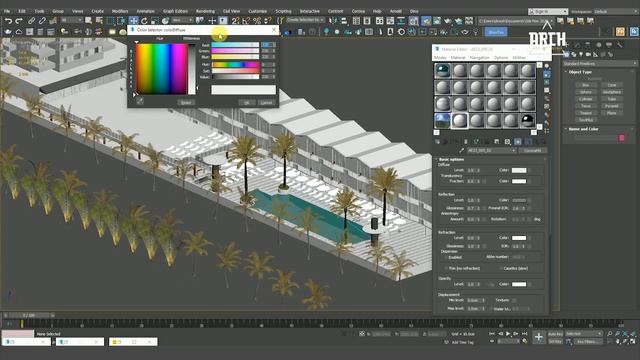Open the Utilities wrench tab

[620, 45]
